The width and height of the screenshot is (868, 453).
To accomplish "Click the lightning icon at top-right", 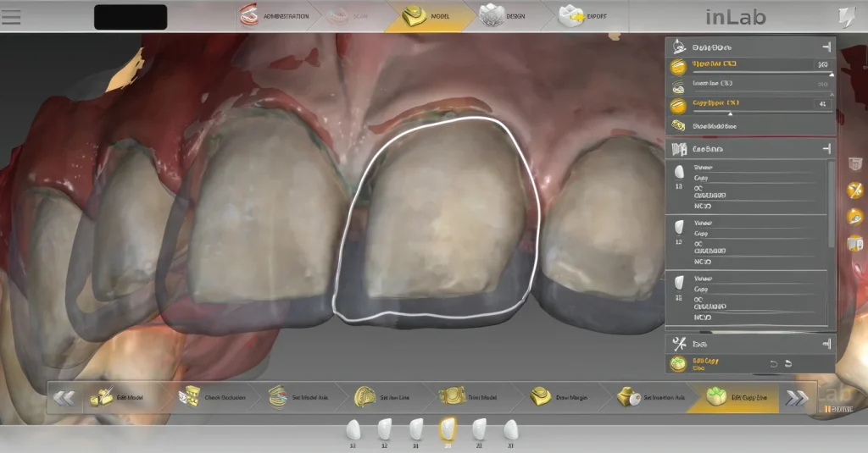I will [846, 17].
